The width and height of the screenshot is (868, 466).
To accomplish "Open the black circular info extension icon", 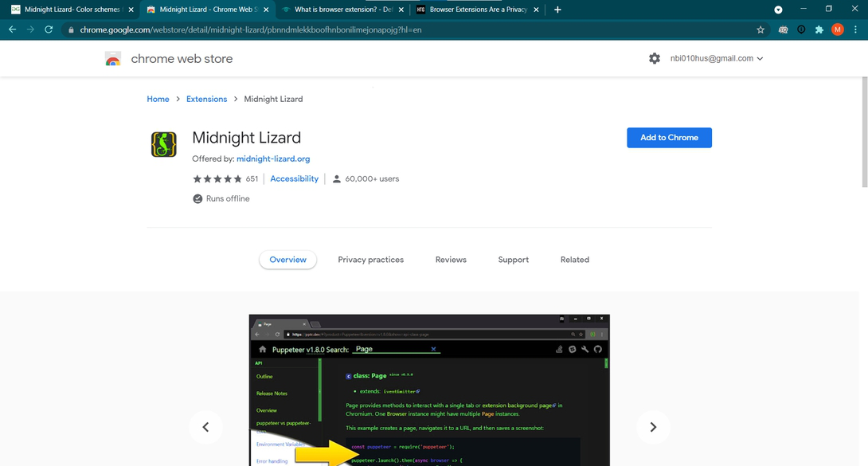I will click(x=801, y=30).
